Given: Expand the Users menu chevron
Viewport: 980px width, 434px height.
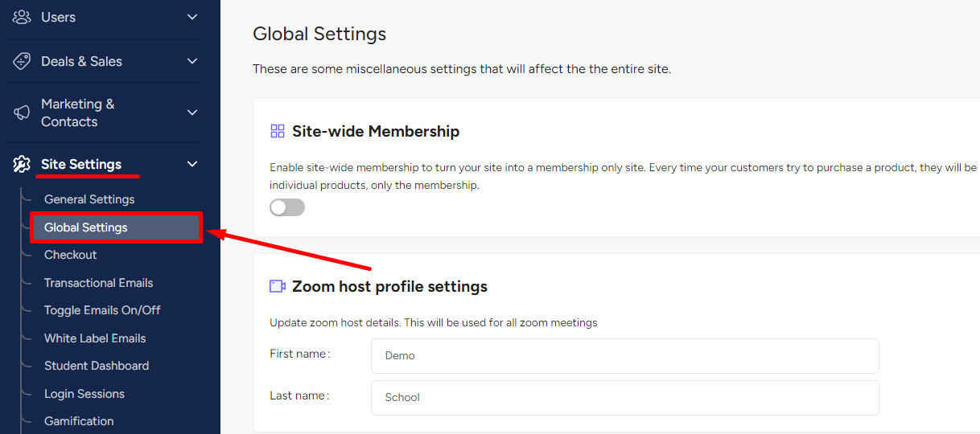Looking at the screenshot, I should [x=192, y=17].
